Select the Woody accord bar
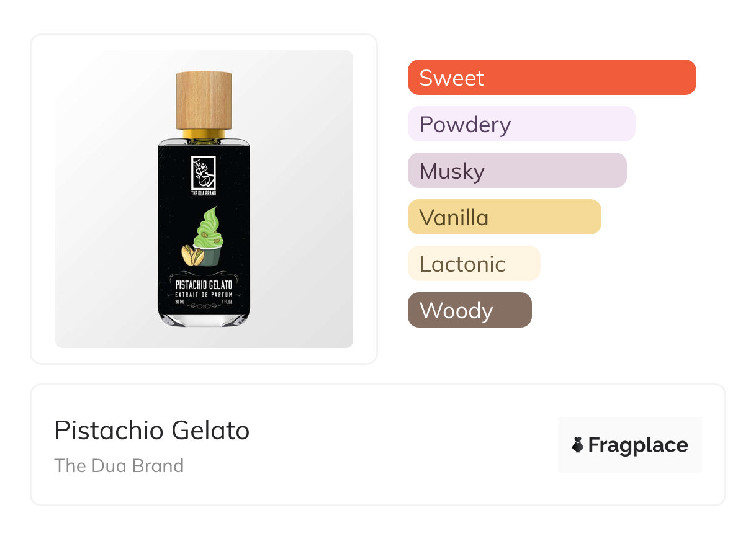The image size is (756, 536). 470,310
